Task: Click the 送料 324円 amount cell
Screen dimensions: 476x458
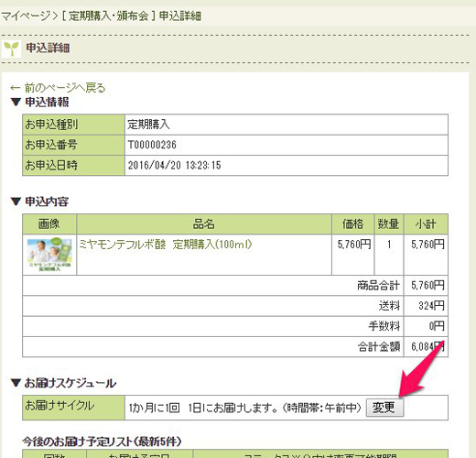Action: click(x=426, y=306)
